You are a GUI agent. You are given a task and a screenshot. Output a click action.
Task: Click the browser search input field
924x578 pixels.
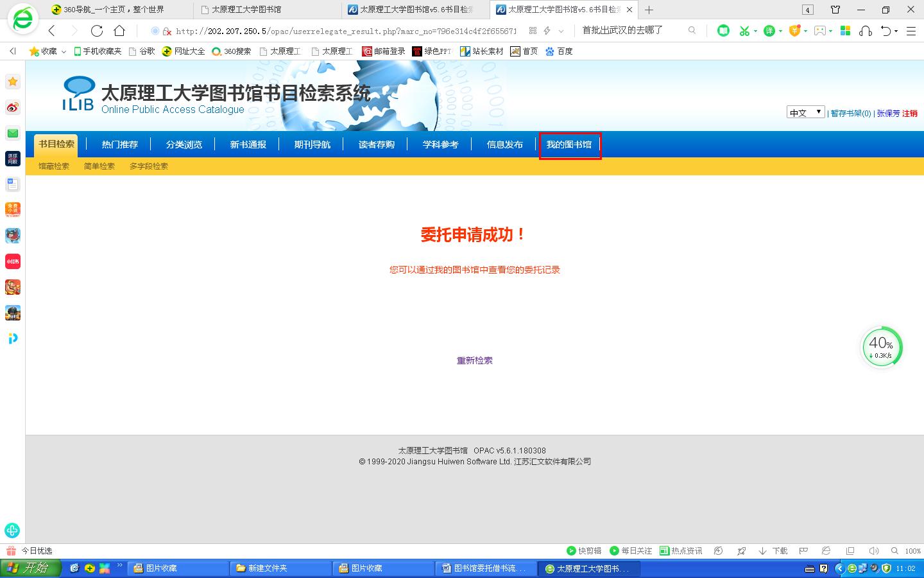[632, 30]
